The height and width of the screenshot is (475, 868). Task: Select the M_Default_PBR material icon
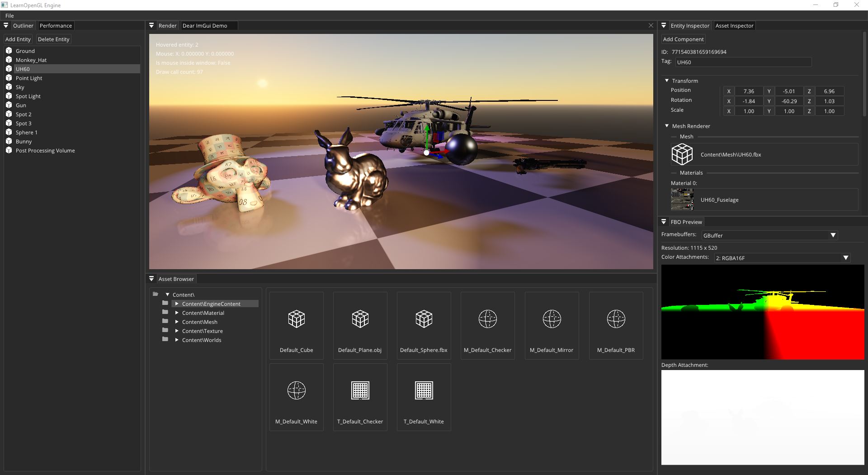pos(616,319)
